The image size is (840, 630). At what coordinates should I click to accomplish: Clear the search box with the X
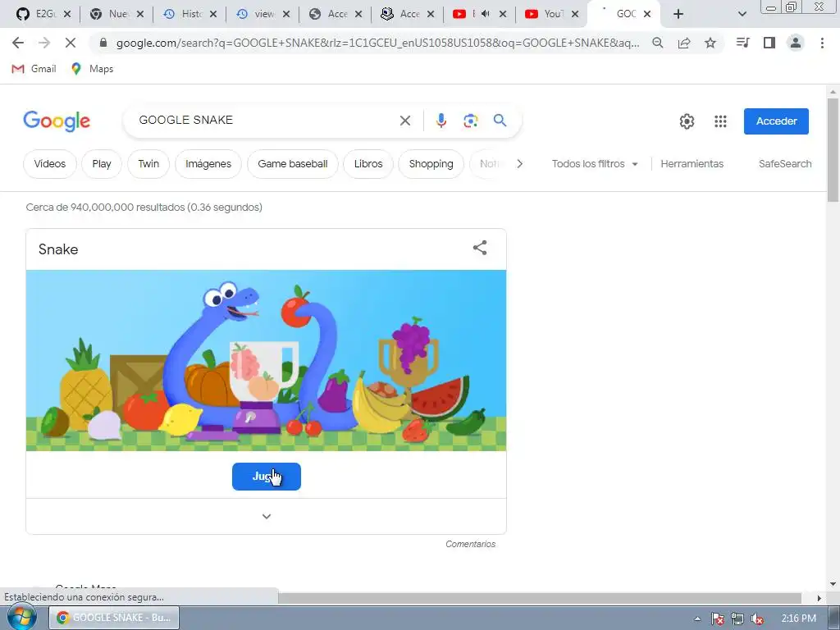click(x=405, y=121)
